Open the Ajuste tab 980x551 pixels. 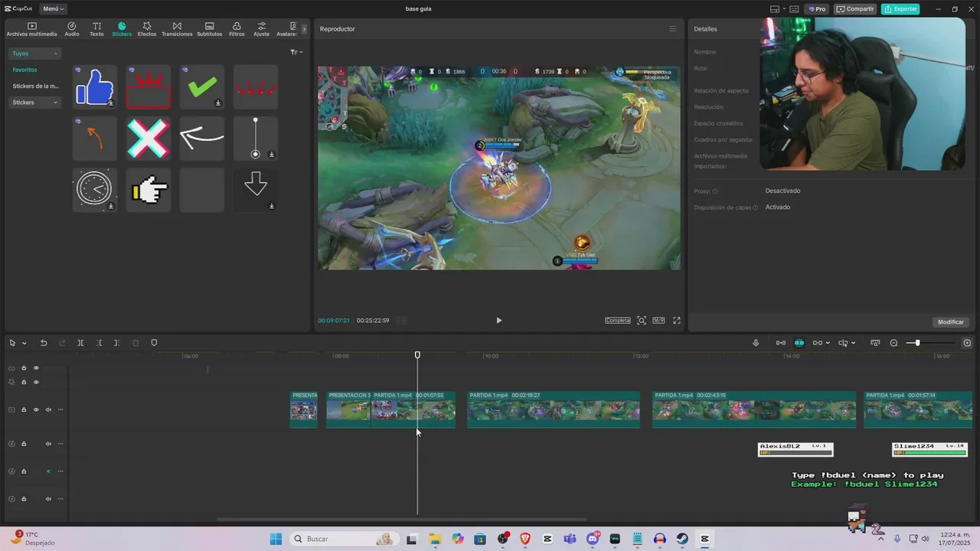(x=262, y=29)
